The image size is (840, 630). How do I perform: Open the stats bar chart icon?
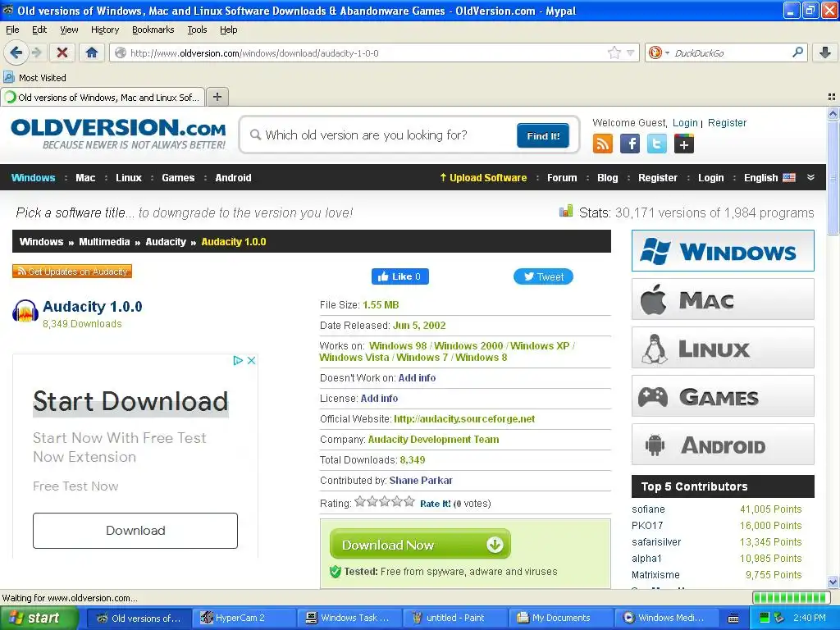click(x=566, y=211)
